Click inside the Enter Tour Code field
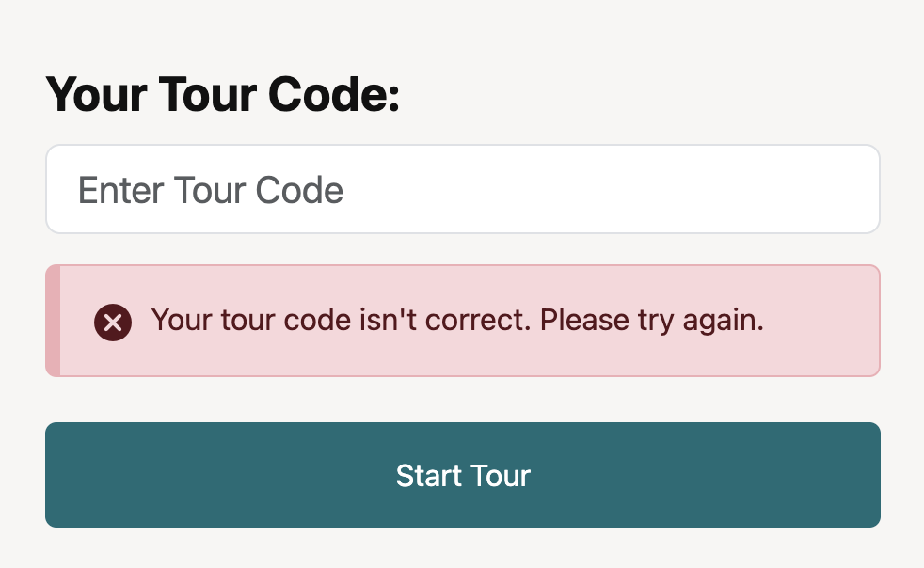The image size is (924, 568). click(x=462, y=188)
